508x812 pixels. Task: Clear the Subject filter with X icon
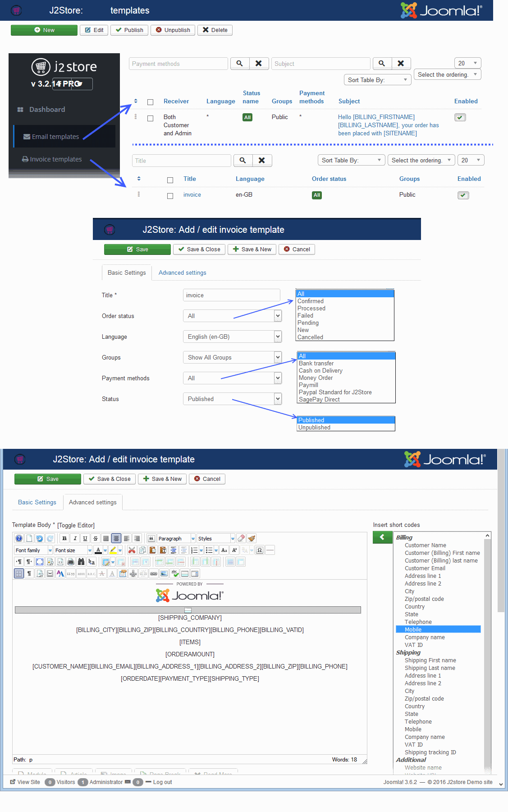pyautogui.click(x=401, y=64)
